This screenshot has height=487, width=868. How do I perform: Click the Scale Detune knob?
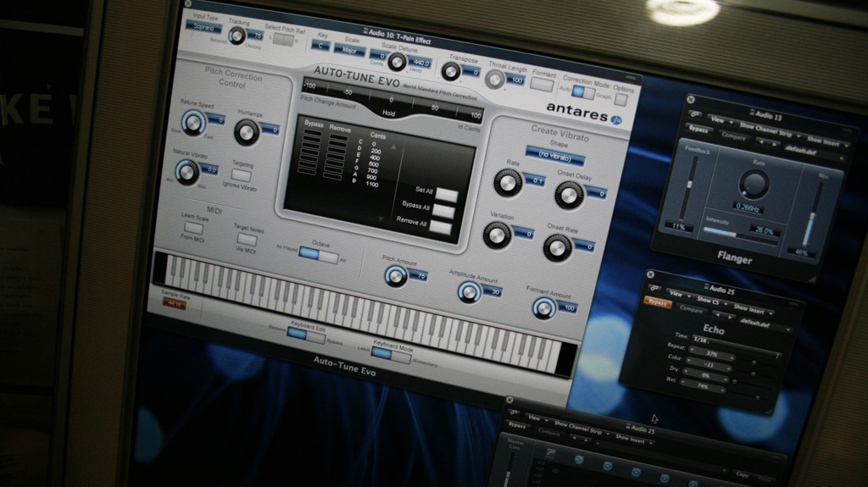click(x=397, y=62)
